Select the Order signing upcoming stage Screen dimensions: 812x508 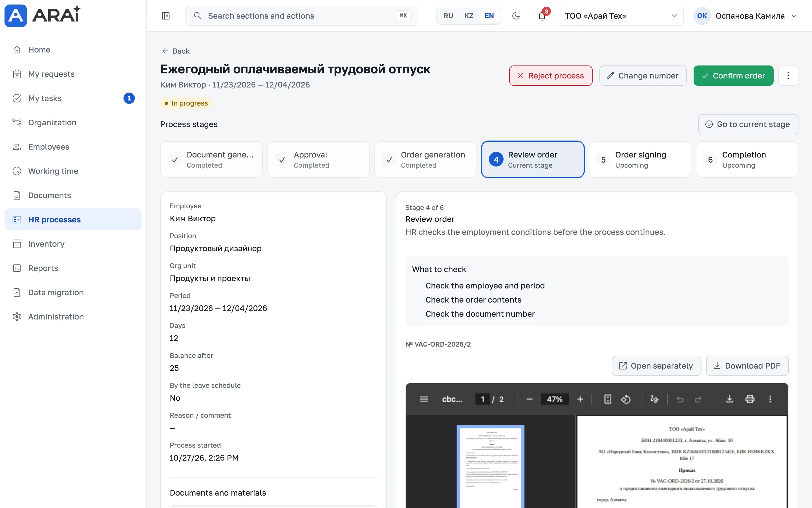point(640,159)
